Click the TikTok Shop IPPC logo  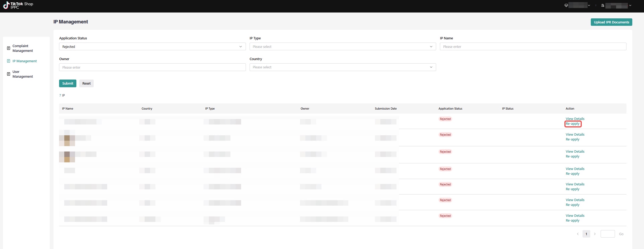[x=18, y=5]
